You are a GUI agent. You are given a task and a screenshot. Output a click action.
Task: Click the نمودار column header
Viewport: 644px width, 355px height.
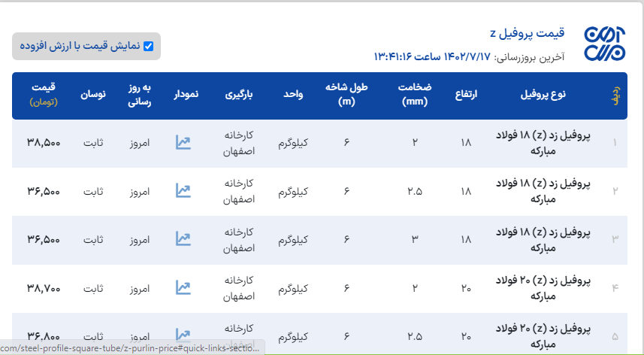click(186, 95)
